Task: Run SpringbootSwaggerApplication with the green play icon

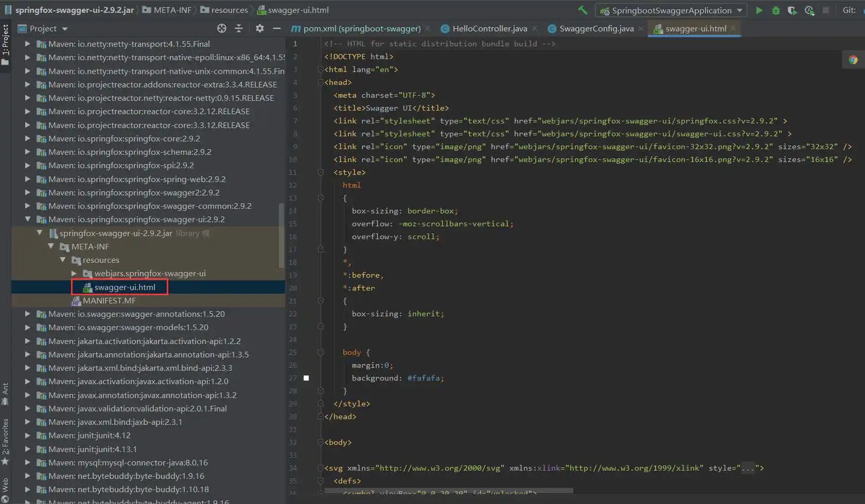Action: pos(759,10)
